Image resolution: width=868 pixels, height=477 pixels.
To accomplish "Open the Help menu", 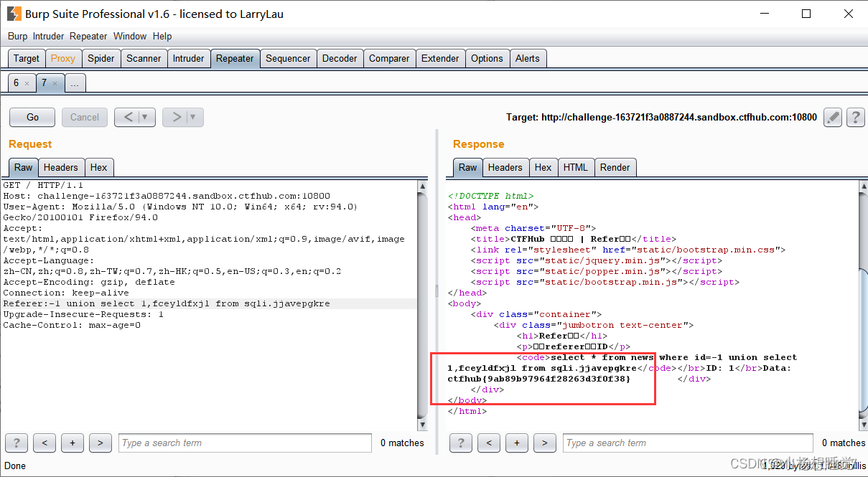I will [162, 36].
